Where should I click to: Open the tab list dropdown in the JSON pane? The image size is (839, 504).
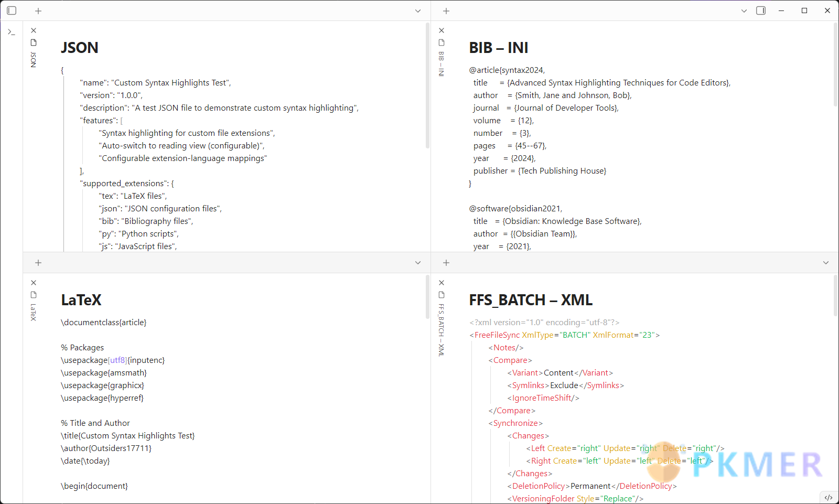pos(417,10)
